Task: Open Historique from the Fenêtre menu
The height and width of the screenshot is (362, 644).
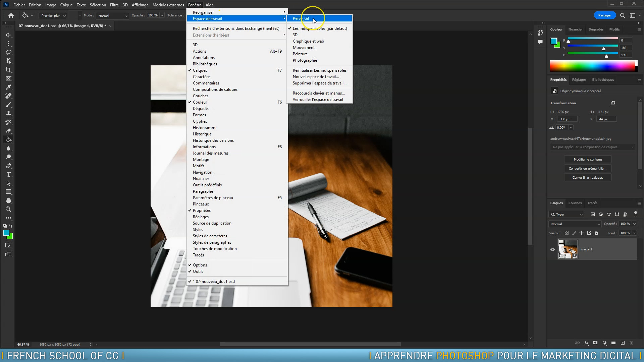Action: click(x=237, y=134)
